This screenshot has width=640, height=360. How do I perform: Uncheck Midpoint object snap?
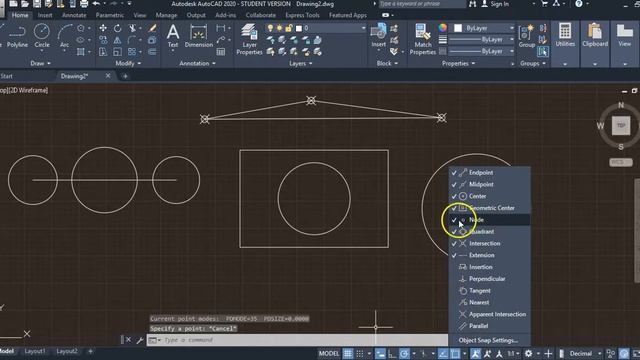(x=490, y=184)
